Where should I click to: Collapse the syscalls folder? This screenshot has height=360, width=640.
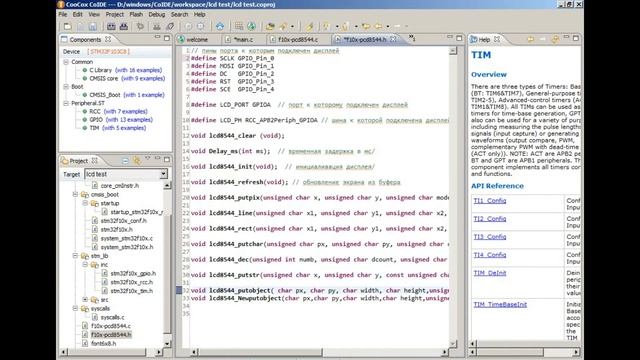point(76,308)
